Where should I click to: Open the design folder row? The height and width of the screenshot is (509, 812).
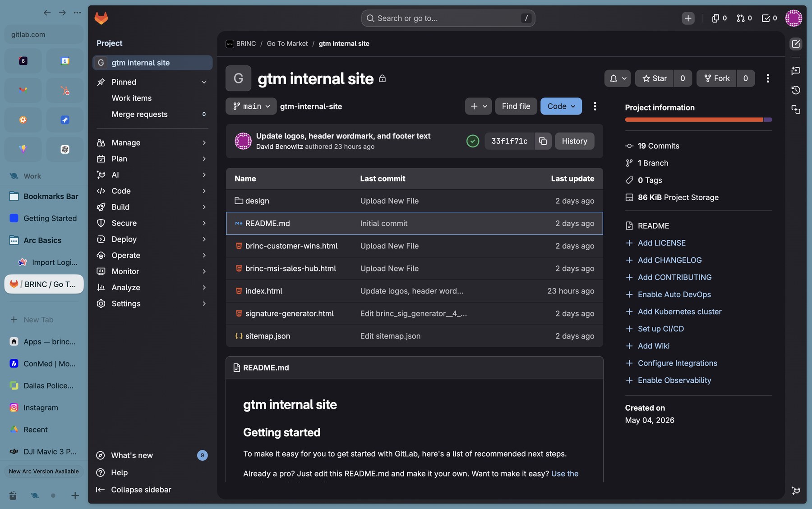[414, 201]
